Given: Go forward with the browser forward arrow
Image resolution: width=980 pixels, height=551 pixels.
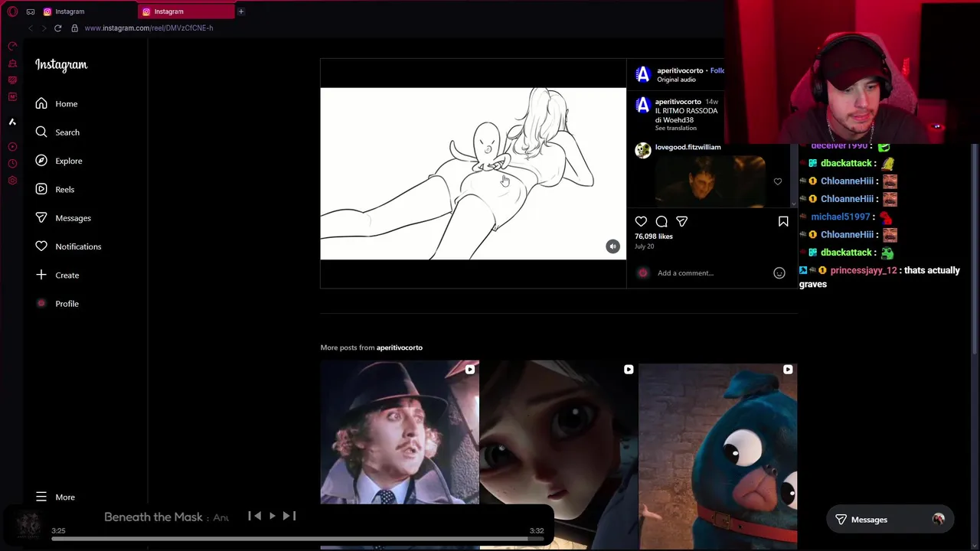Looking at the screenshot, I should [x=44, y=28].
